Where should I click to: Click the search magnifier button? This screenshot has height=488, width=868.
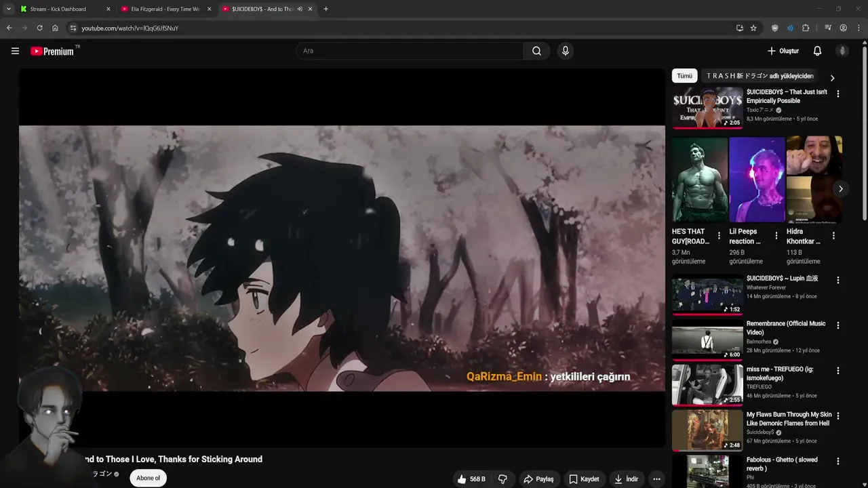[x=536, y=51]
